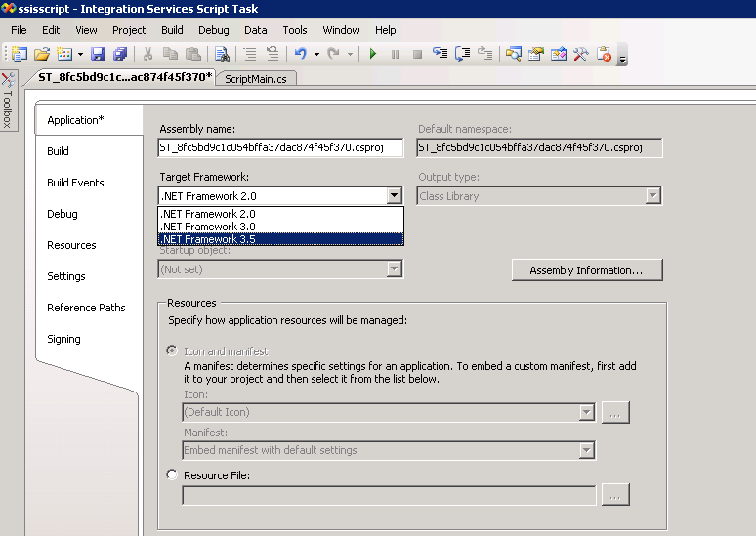The width and height of the screenshot is (756, 536).
Task: Click the Stop Debugging square icon
Action: pos(417,54)
